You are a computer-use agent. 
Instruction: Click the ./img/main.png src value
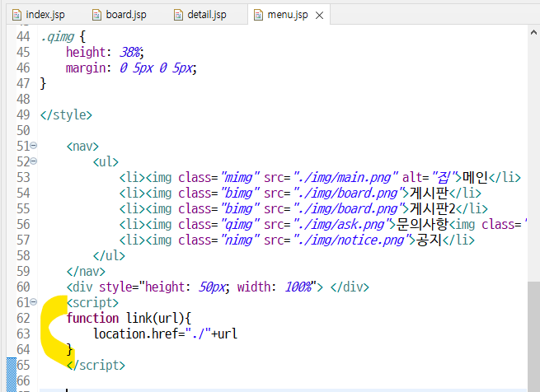pyautogui.click(x=345, y=178)
